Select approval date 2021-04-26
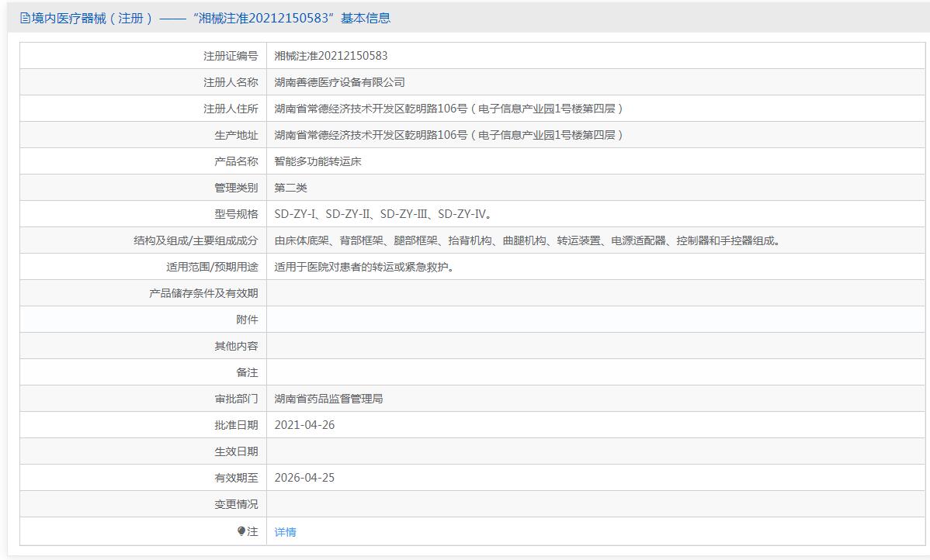Image resolution: width=930 pixels, height=560 pixels. click(304, 425)
